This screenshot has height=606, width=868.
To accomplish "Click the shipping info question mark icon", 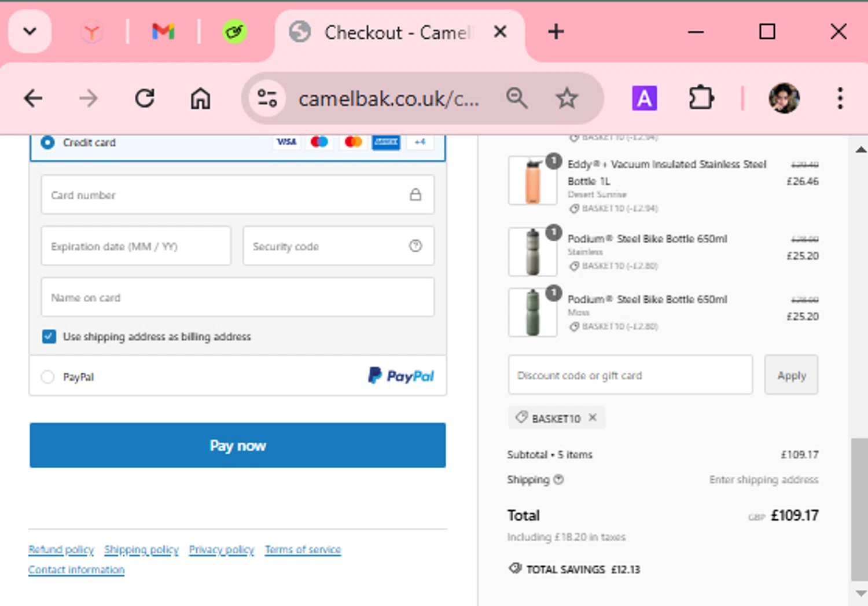I will click(x=558, y=479).
